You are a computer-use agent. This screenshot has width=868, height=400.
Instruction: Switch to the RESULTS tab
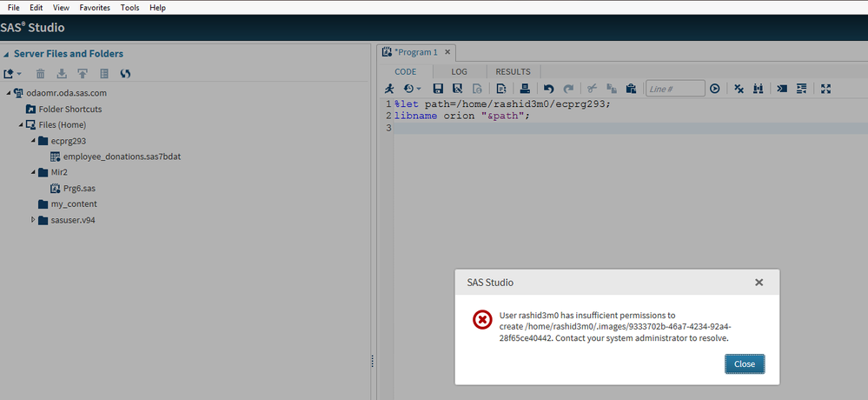(x=514, y=71)
